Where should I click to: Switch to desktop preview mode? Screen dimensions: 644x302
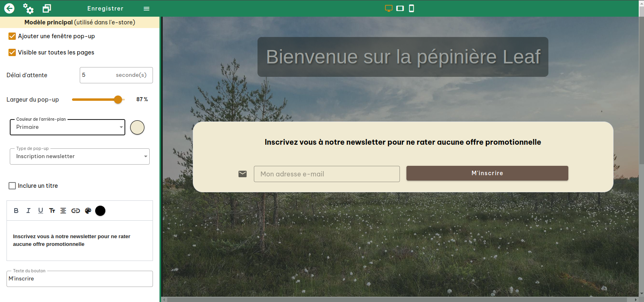click(389, 8)
